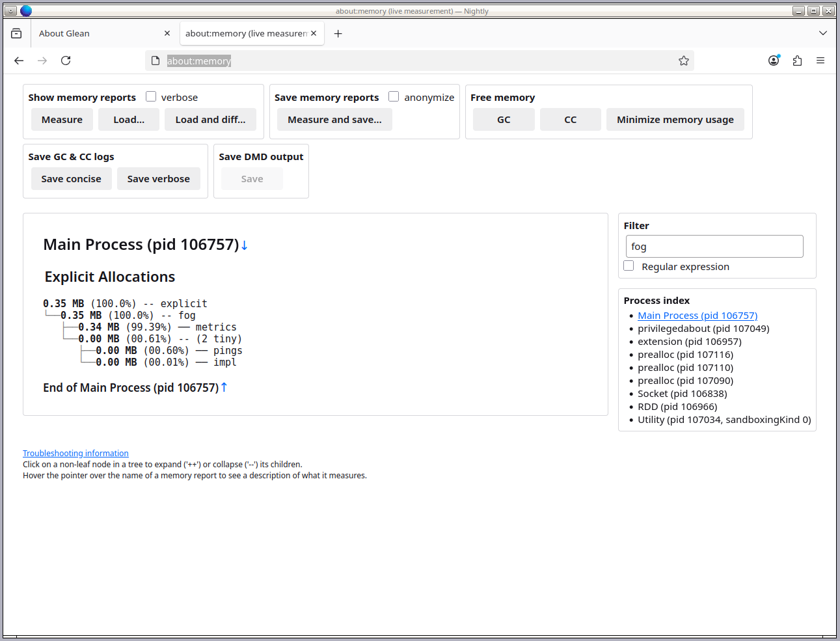Click the Filter text field
840x641 pixels.
[x=714, y=247]
